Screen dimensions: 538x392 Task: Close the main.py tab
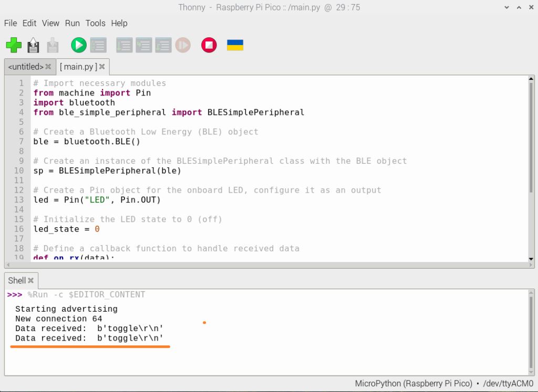tap(101, 67)
